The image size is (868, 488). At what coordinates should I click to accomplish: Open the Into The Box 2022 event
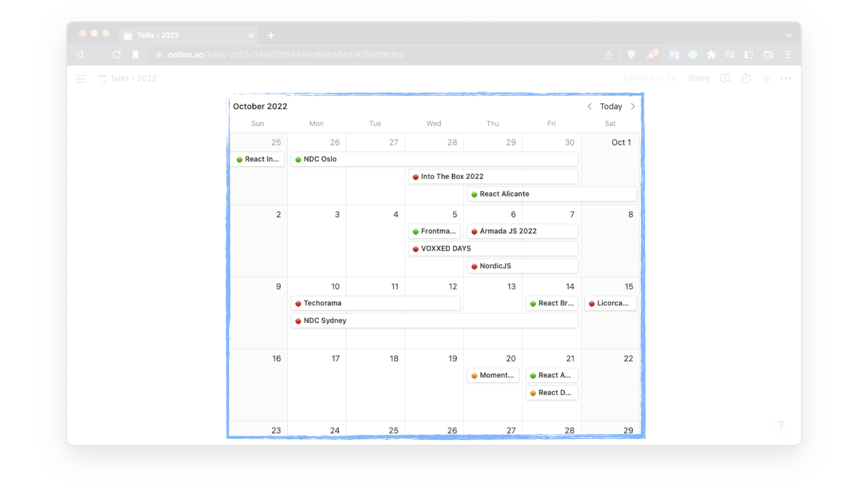coord(493,177)
